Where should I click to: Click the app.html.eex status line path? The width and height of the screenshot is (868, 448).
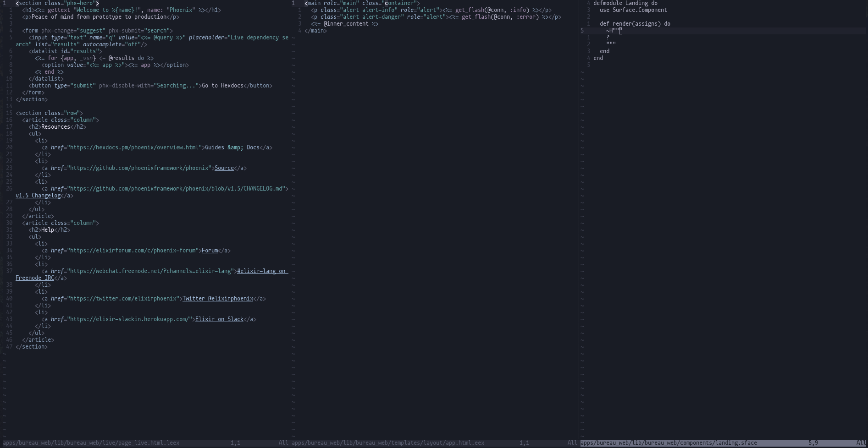pyautogui.click(x=388, y=443)
